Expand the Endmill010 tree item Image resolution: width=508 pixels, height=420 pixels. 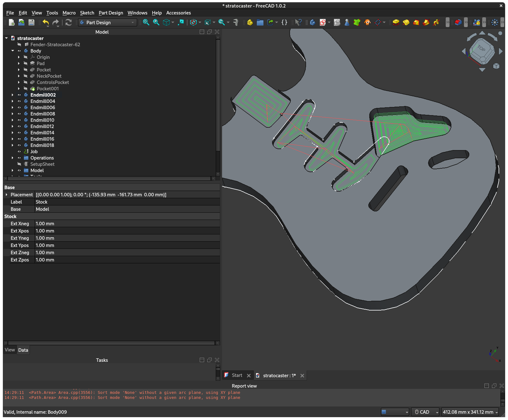click(13, 120)
